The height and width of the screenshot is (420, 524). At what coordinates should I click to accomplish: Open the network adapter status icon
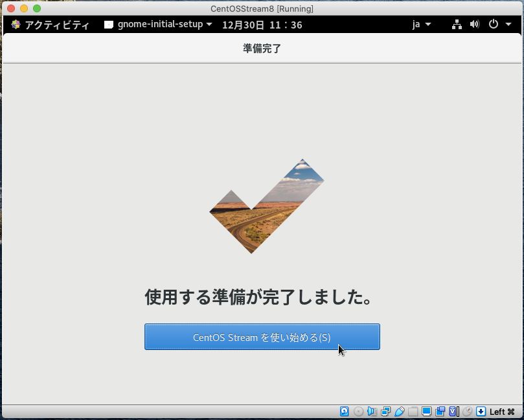click(x=385, y=412)
